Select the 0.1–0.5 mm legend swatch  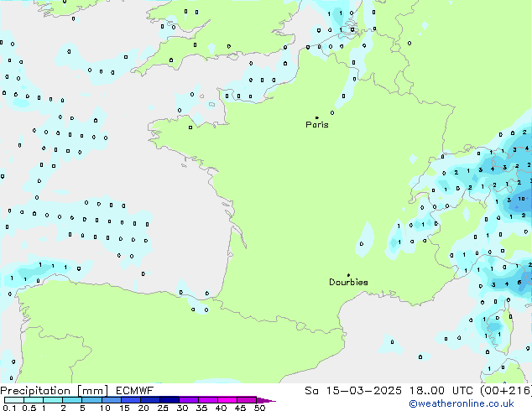[14, 400]
